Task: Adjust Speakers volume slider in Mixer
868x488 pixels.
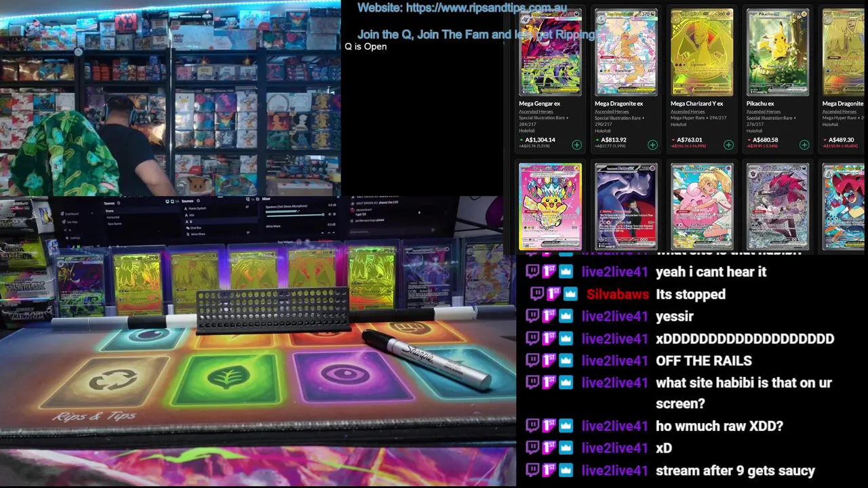Action: [295, 215]
